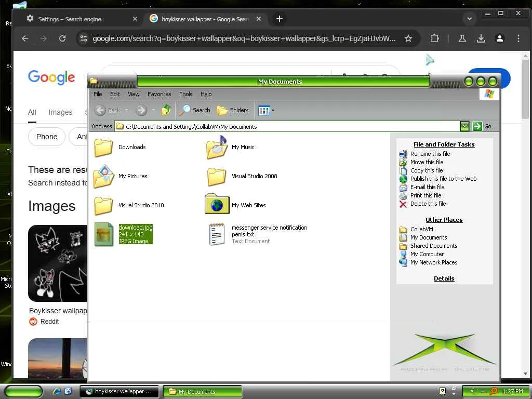Open Chrome downloads icon
Screen dimensions: 532x399
[481, 38]
